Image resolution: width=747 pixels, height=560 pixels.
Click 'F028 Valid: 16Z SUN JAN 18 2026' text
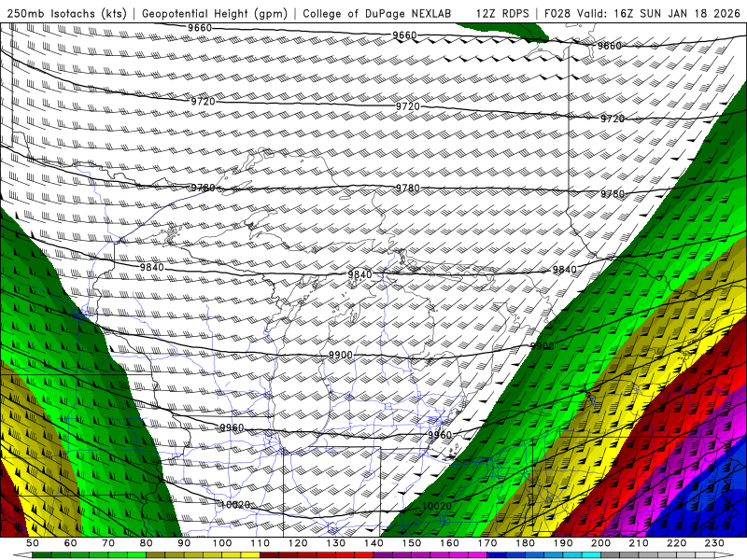[x=642, y=13]
